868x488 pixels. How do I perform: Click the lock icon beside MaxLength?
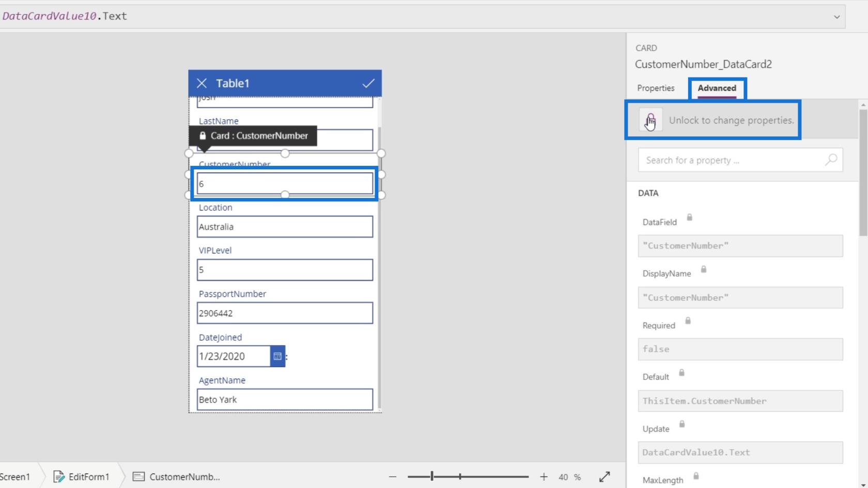coord(696,476)
